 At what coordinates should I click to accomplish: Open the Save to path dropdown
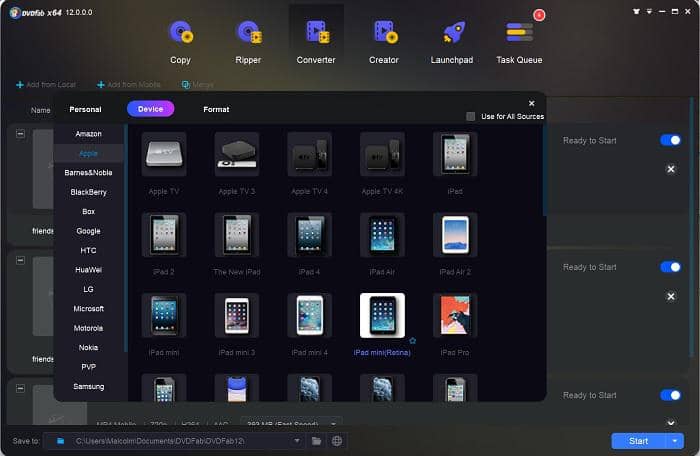297,441
